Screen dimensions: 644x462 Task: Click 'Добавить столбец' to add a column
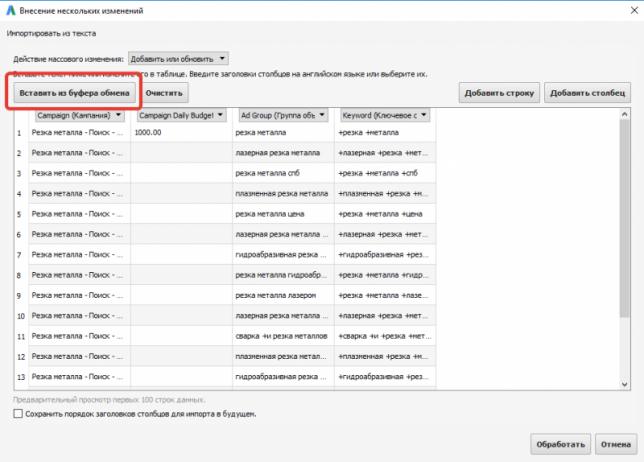pyautogui.click(x=587, y=93)
